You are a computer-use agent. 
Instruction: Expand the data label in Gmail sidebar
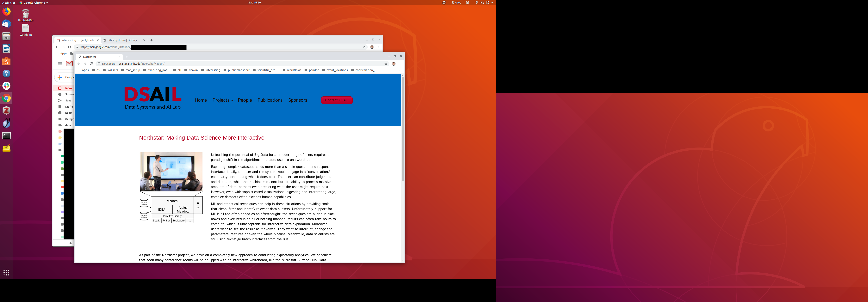(56, 125)
